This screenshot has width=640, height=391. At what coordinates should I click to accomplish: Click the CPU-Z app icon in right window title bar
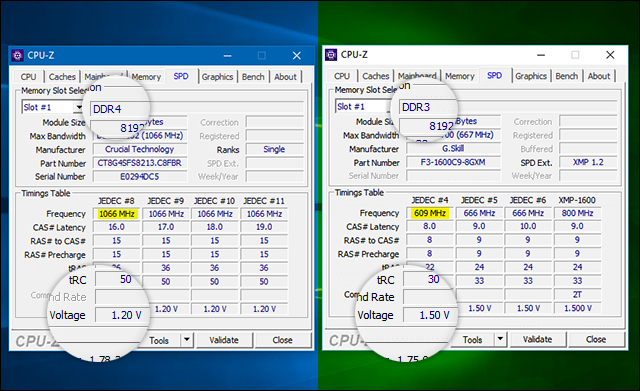(331, 54)
